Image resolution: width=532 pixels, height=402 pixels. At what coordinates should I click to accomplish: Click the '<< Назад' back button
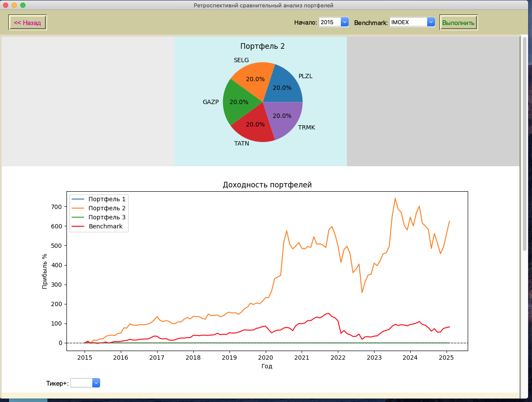(x=28, y=22)
